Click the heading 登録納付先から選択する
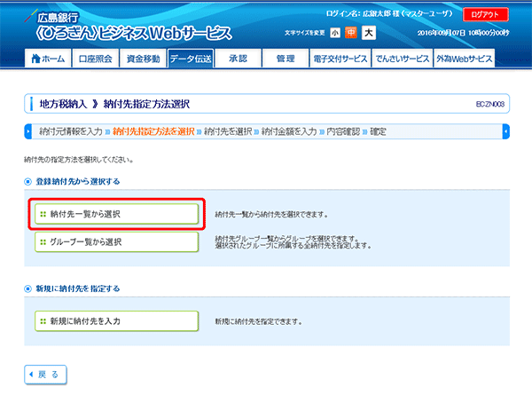 78,182
